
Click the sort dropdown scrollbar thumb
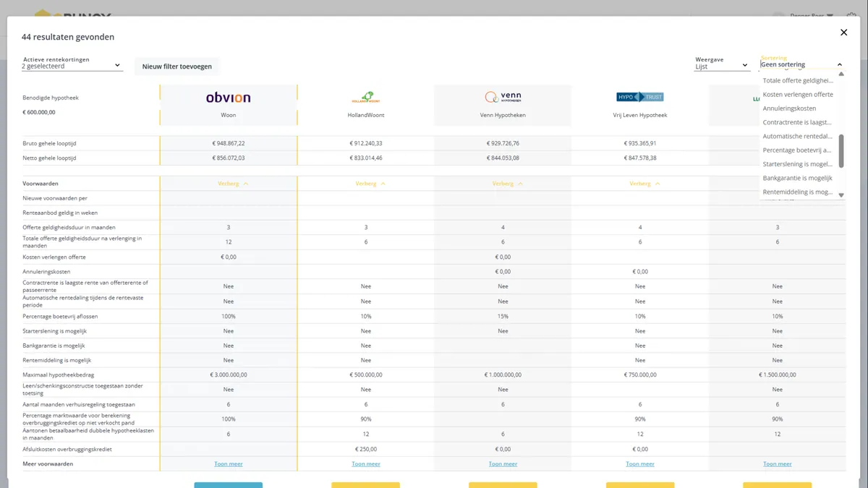coord(841,150)
